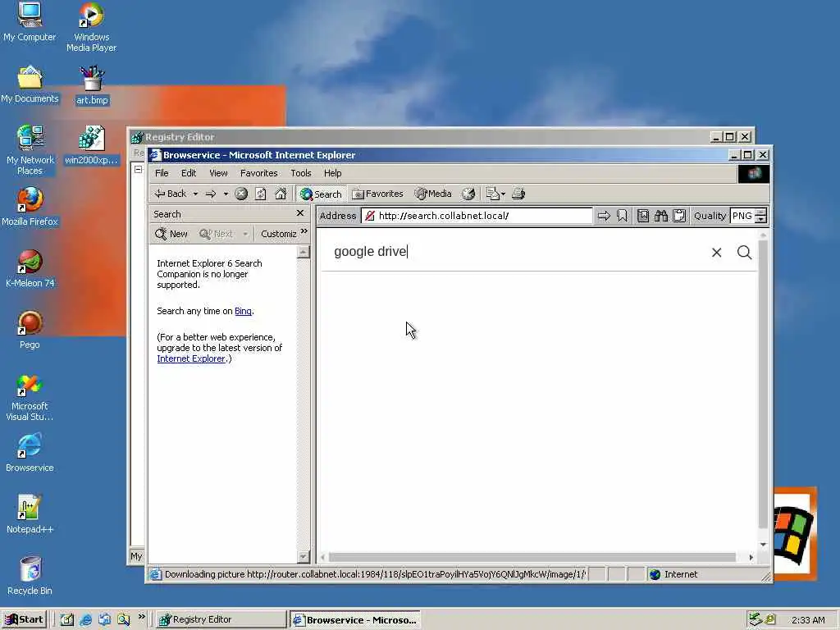This screenshot has height=630, width=840.
Task: Open the Help menu
Action: point(332,173)
